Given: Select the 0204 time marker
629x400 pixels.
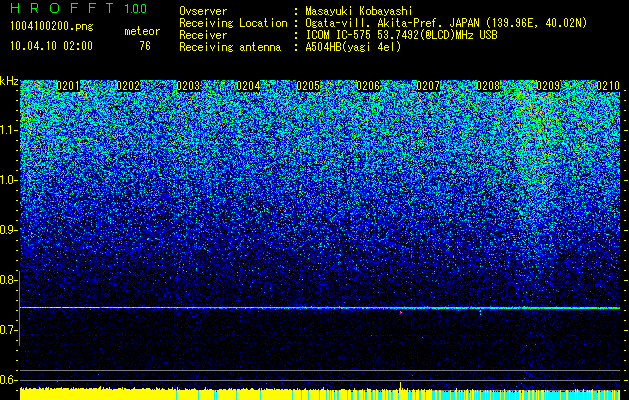Looking at the screenshot, I should tap(248, 86).
